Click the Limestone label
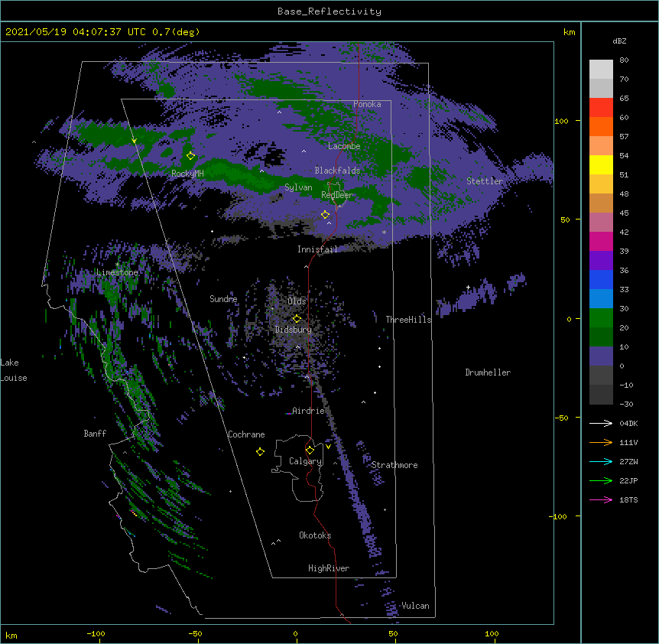Image resolution: width=659 pixels, height=644 pixels. [x=117, y=272]
